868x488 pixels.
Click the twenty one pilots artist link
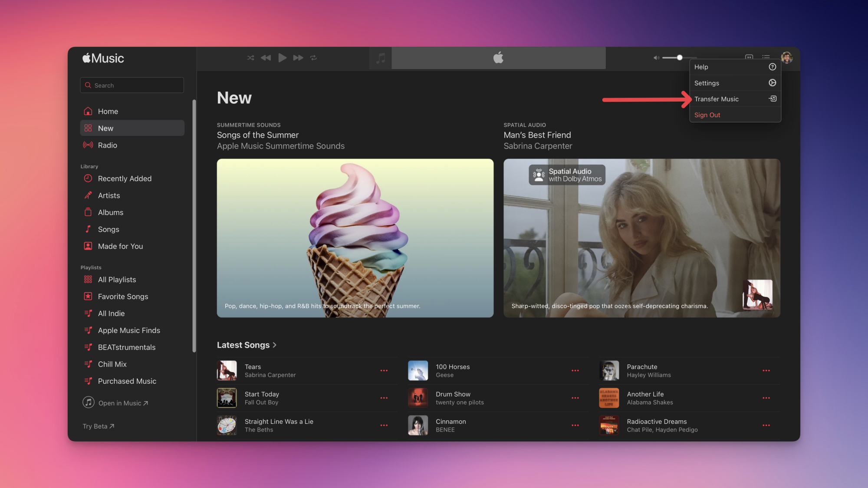(x=460, y=402)
